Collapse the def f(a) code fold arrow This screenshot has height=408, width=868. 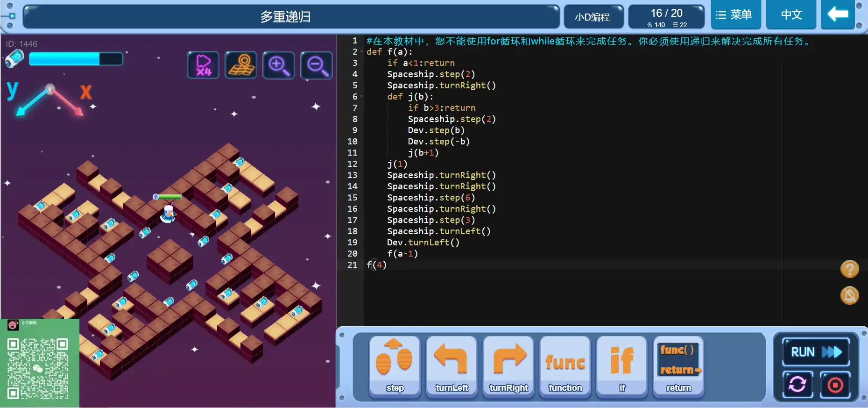click(x=361, y=52)
